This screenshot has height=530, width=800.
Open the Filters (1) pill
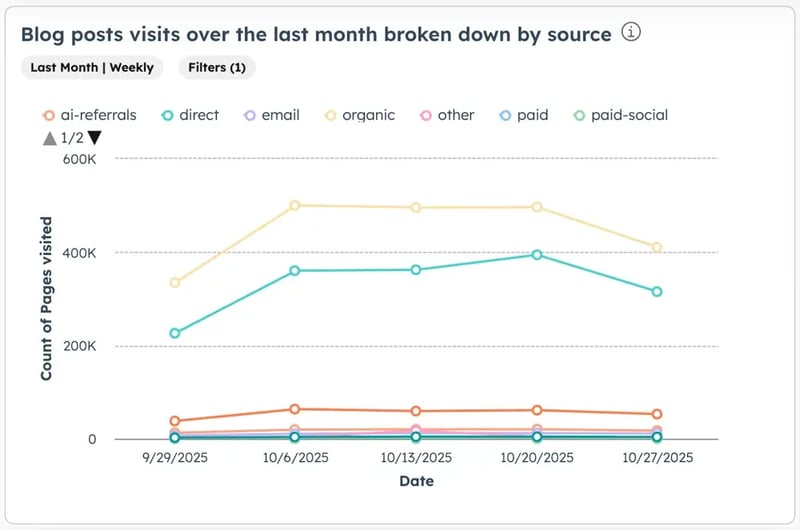217,67
